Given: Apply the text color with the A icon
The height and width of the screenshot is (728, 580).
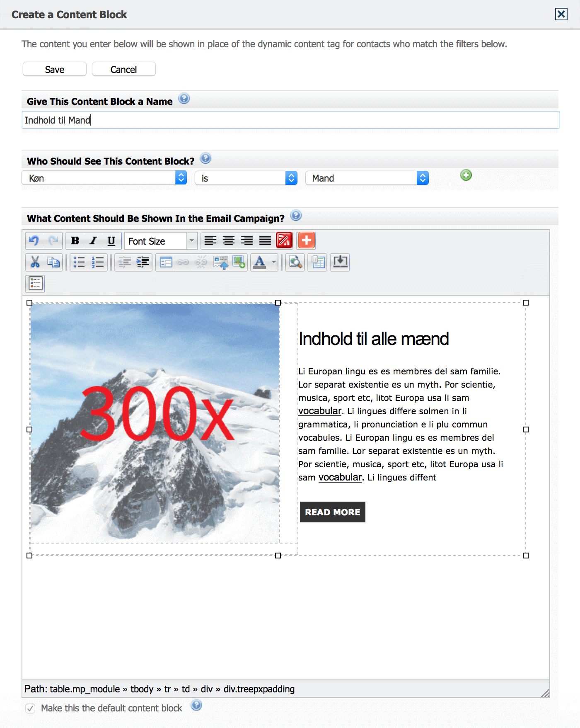Looking at the screenshot, I should [x=260, y=262].
